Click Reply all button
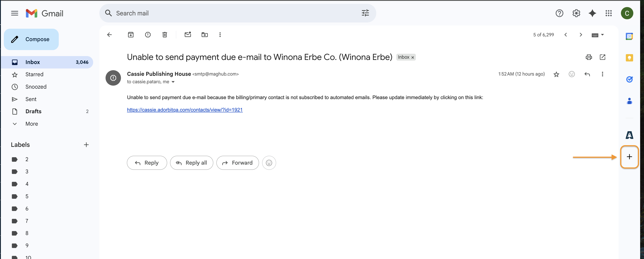The image size is (644, 259). pos(191,163)
